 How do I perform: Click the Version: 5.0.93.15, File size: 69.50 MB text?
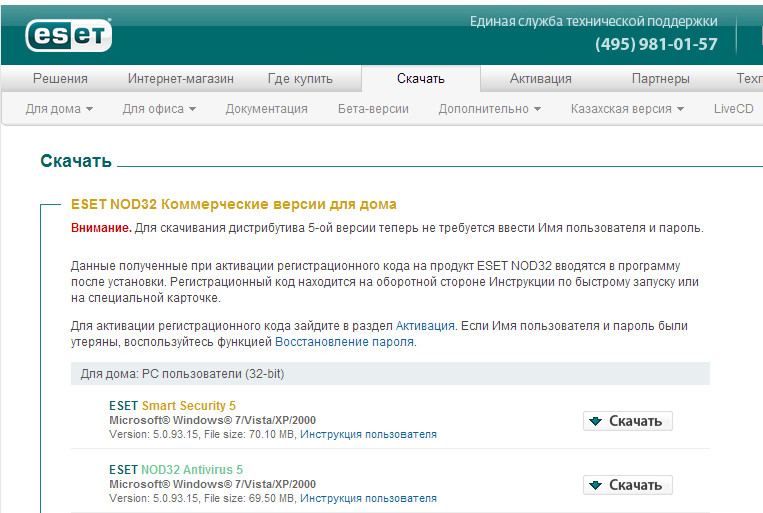click(202, 498)
